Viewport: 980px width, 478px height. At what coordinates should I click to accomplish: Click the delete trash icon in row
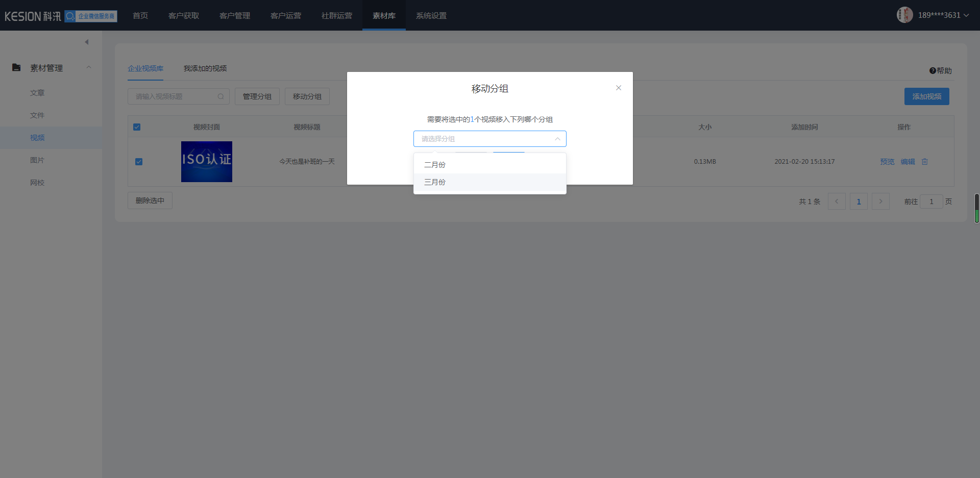(924, 162)
